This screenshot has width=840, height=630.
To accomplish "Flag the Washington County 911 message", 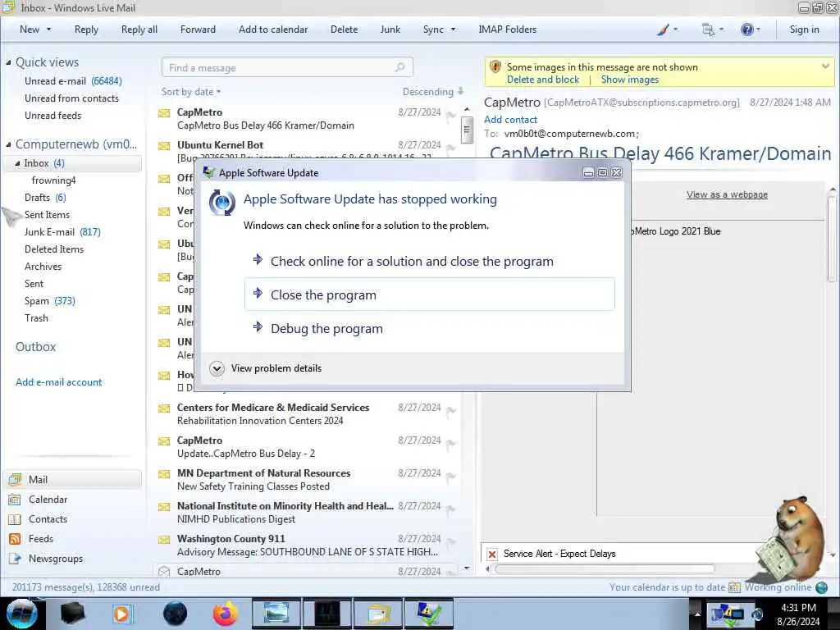I will click(x=450, y=542).
